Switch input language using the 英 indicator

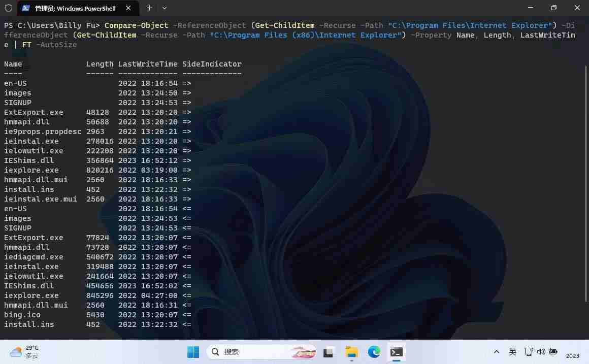click(513, 351)
